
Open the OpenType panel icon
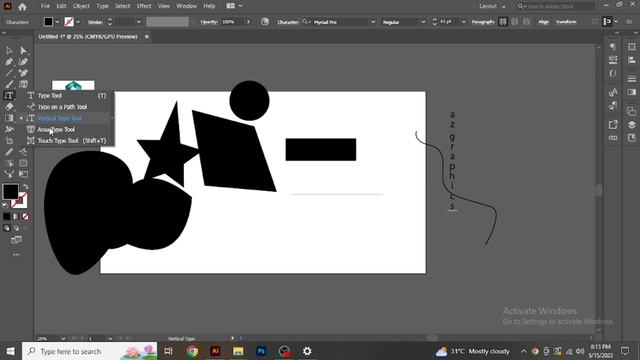click(x=613, y=73)
